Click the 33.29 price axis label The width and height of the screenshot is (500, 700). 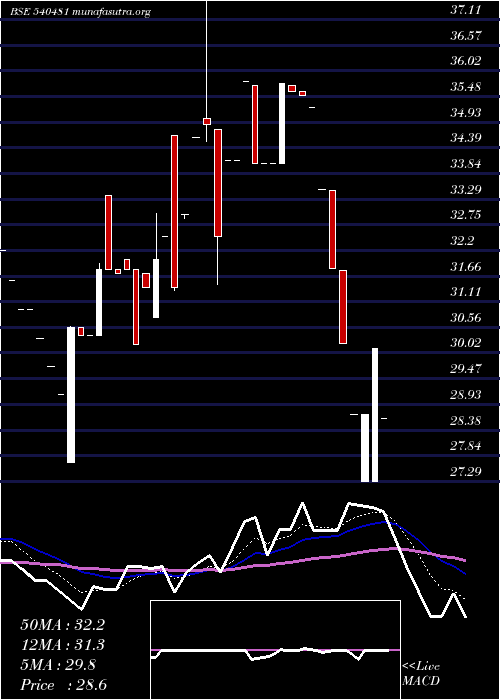point(466,190)
